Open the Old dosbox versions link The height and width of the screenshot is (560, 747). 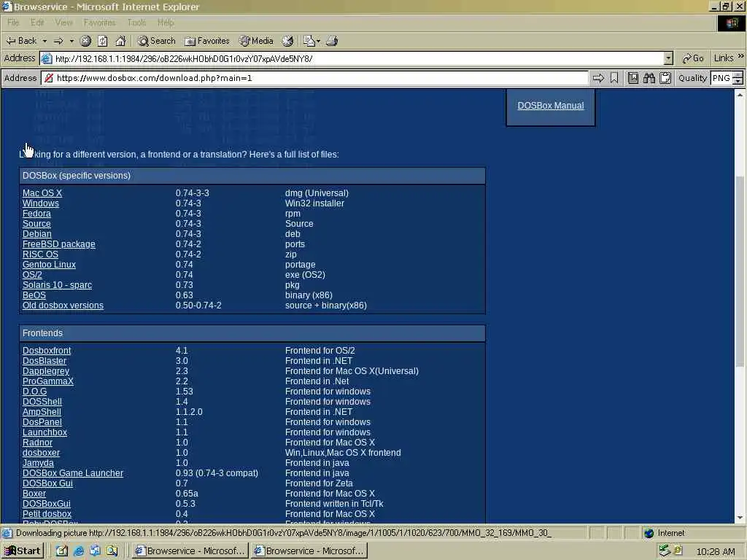pyautogui.click(x=63, y=306)
